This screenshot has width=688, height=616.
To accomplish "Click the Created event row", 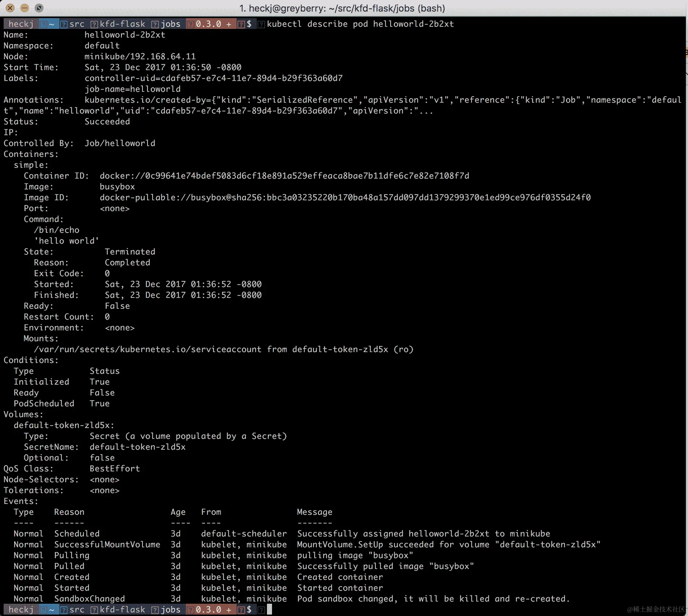I will 198,577.
